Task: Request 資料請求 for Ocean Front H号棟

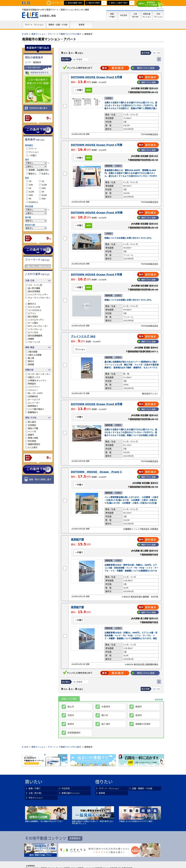Action: 148,213
